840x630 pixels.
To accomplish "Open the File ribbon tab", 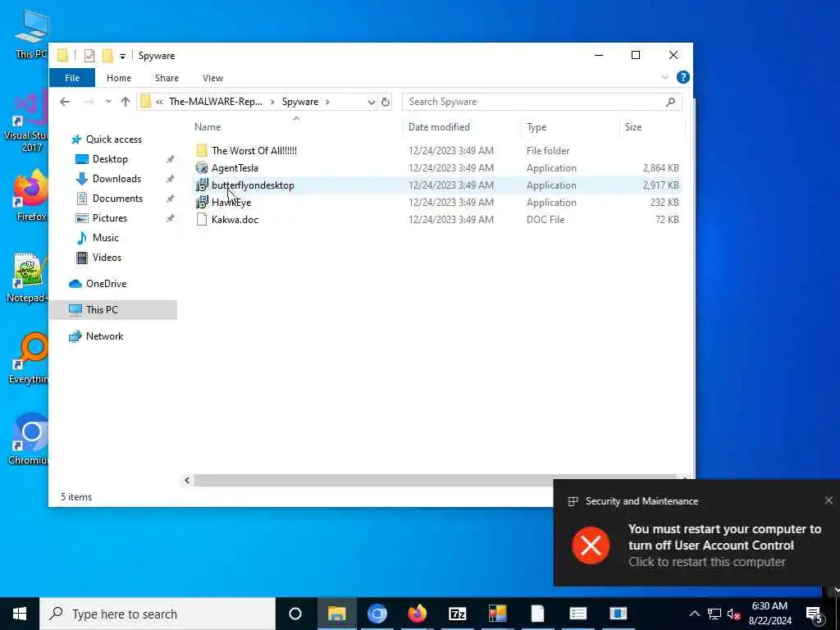I will pos(72,78).
